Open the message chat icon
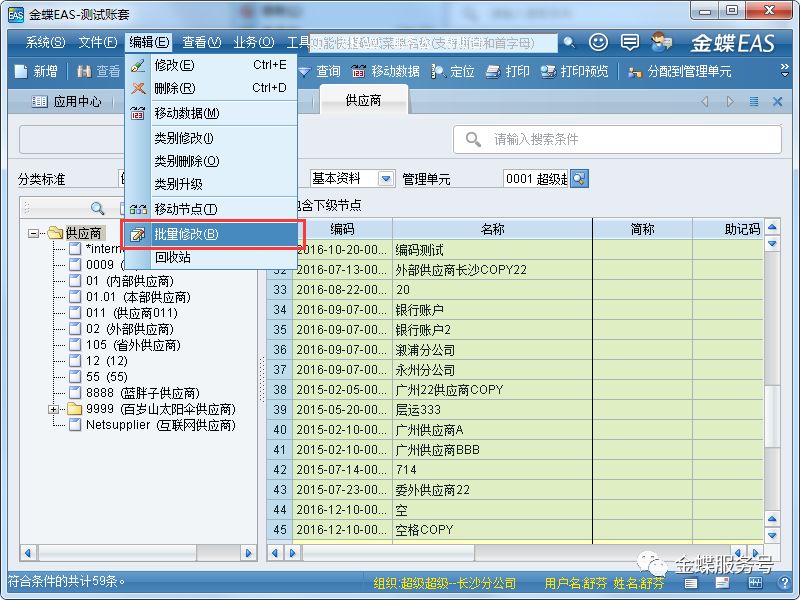This screenshot has width=800, height=600. coord(630,42)
